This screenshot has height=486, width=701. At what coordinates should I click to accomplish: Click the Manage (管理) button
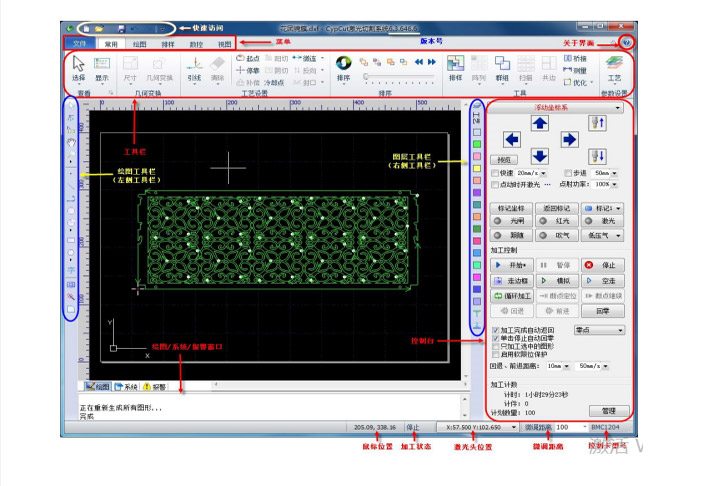pos(608,410)
